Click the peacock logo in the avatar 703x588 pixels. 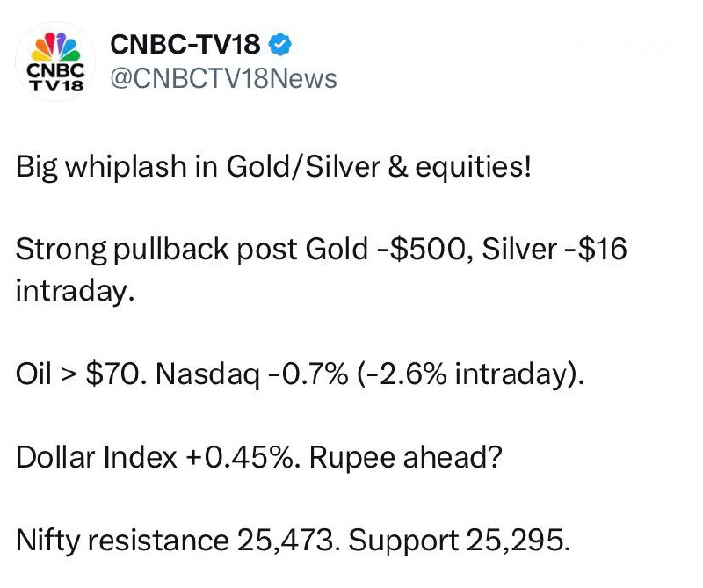tap(55, 47)
